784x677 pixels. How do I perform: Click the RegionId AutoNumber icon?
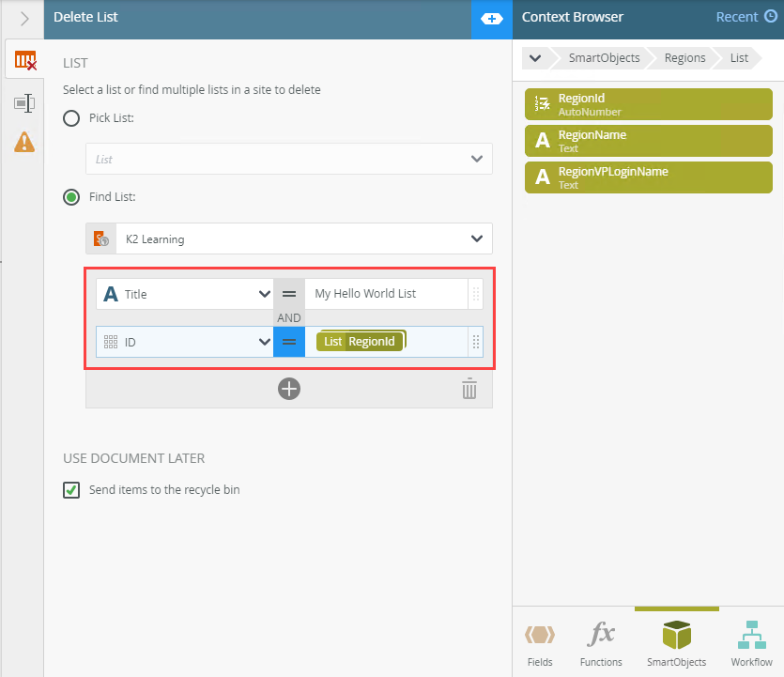[x=542, y=104]
